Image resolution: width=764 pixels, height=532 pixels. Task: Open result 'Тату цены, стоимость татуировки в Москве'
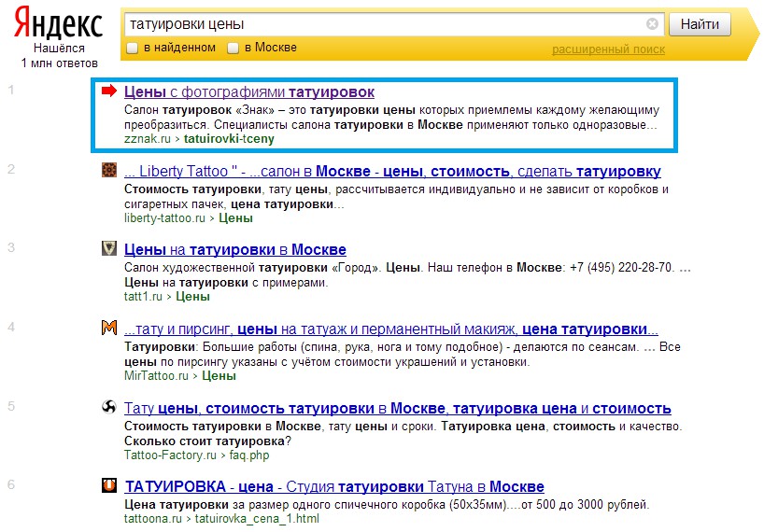[397, 409]
